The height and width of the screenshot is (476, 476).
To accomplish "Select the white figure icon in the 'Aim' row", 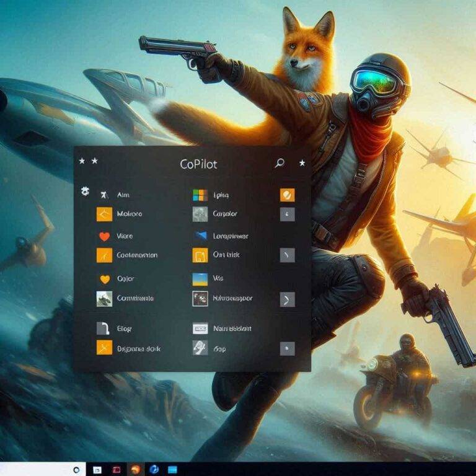I will (104, 195).
